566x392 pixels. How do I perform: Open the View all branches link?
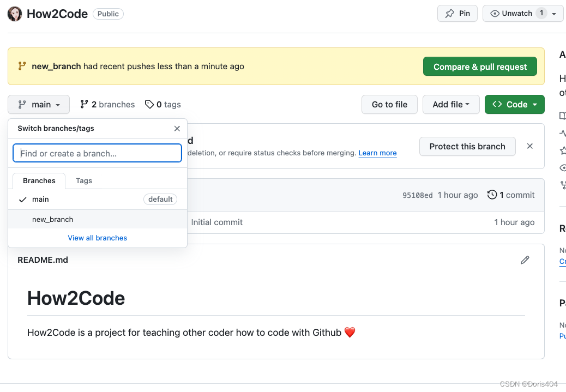point(97,238)
